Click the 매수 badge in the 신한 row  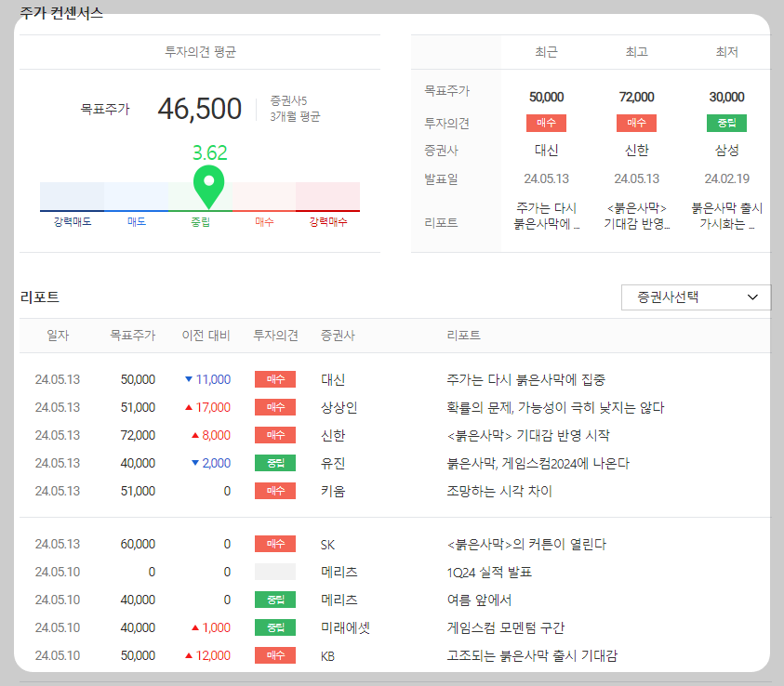tap(275, 435)
